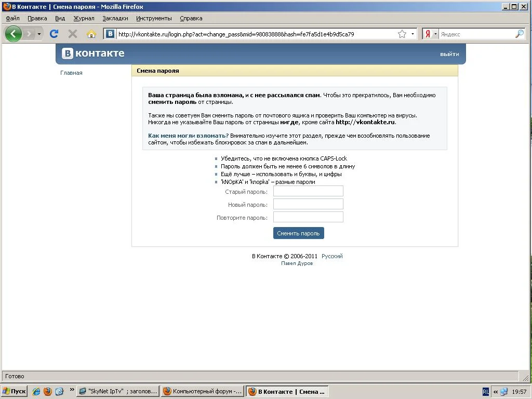Click the Русский language link

click(332, 256)
